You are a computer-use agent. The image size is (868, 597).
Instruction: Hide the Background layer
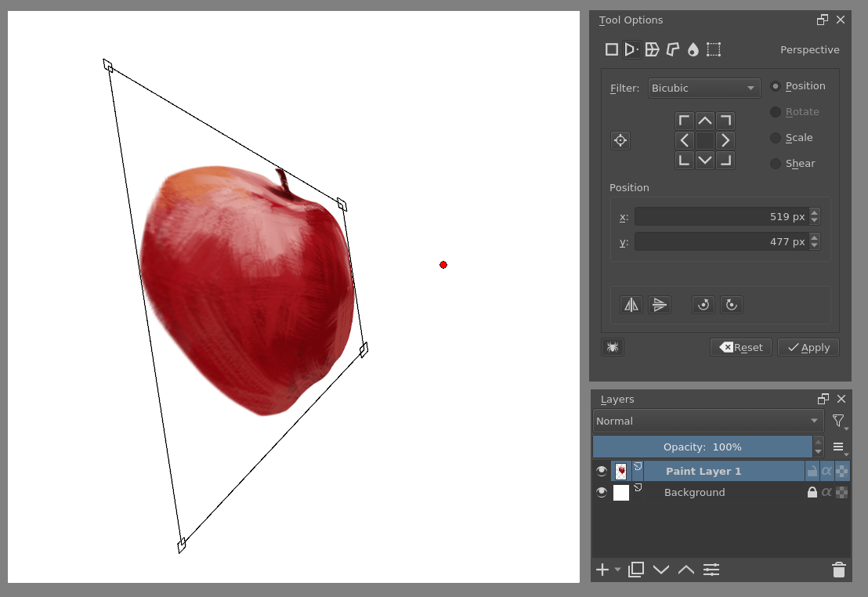point(602,492)
